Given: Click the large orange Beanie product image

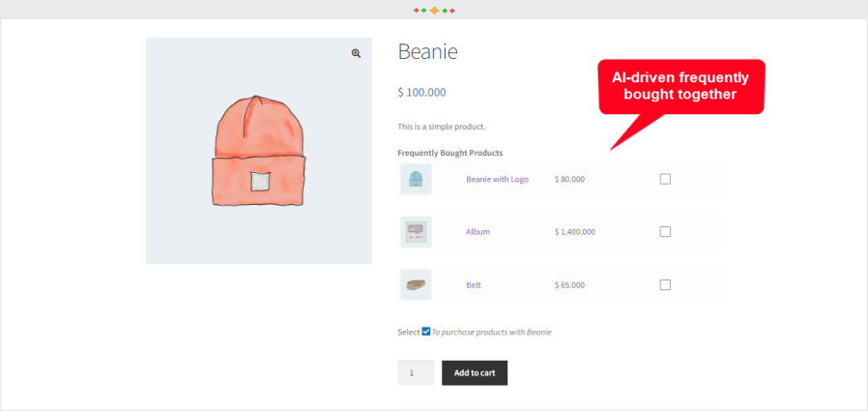Looking at the screenshot, I should (x=258, y=151).
